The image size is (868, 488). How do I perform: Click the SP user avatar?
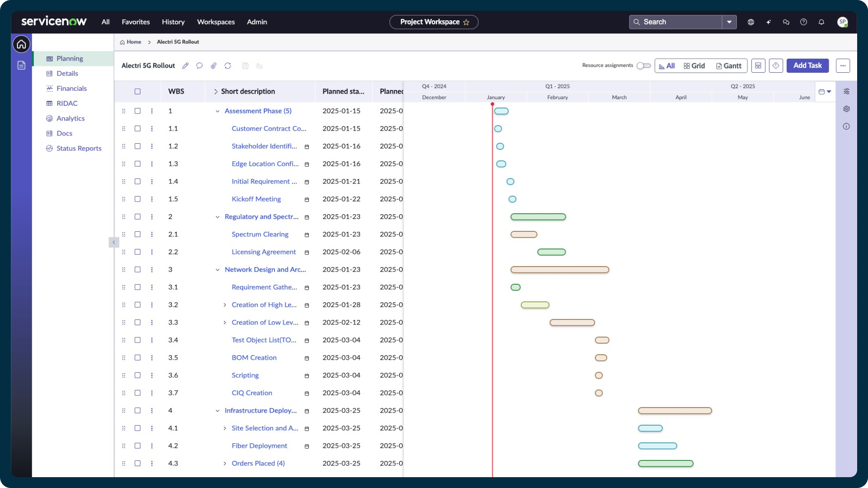pos(842,22)
